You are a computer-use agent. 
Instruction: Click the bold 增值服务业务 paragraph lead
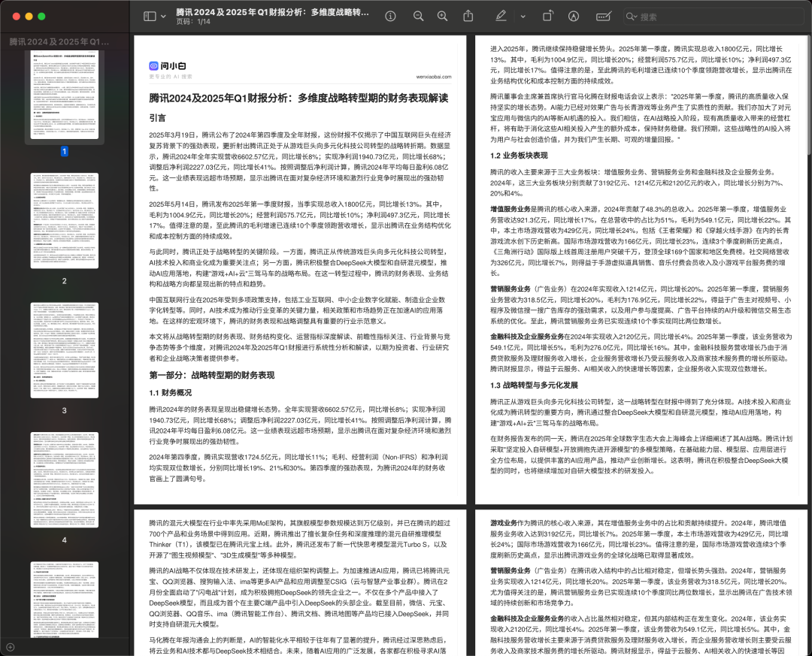511,209
